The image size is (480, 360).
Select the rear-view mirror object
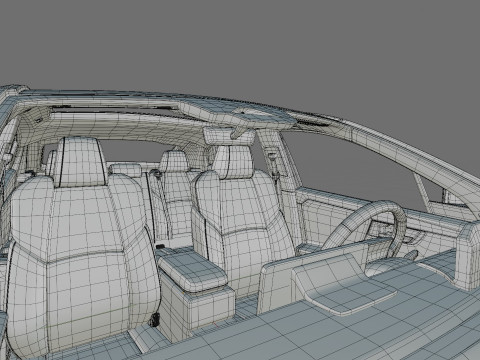[x=229, y=136]
